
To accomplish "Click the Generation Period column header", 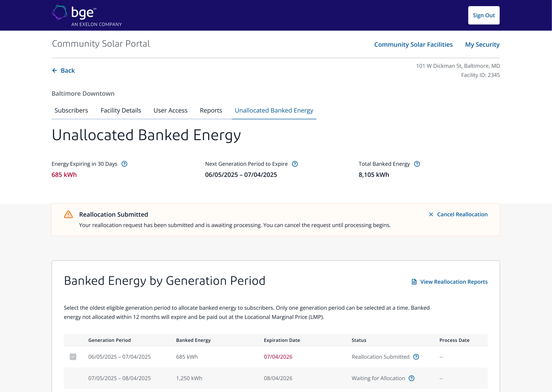I will (109, 340).
